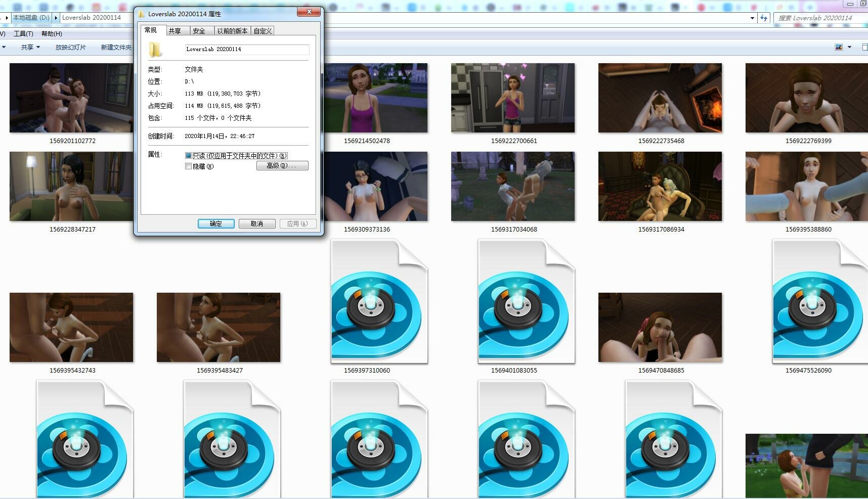Open the 共享 toolbar dropdown
The height and width of the screenshot is (499, 868).
click(30, 47)
